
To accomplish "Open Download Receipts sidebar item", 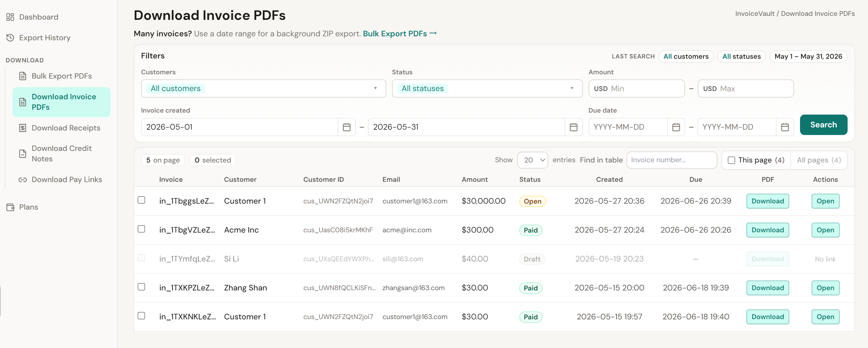I will tap(61, 128).
